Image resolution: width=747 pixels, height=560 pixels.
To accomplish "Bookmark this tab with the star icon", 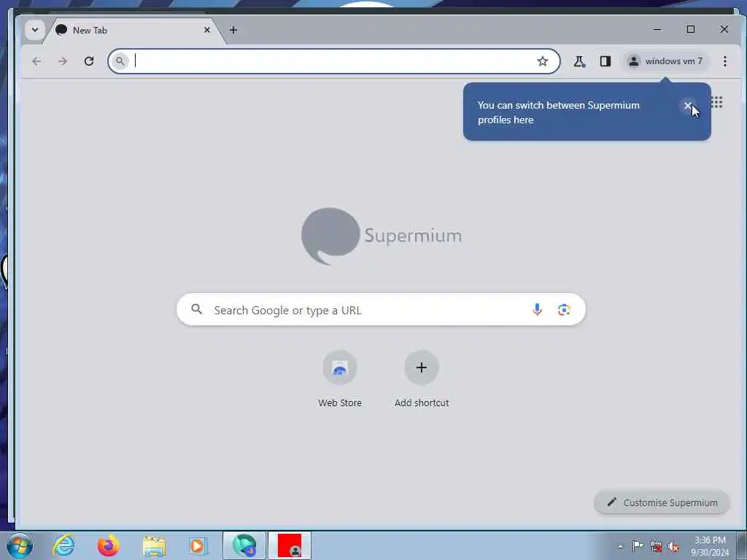I will click(542, 61).
